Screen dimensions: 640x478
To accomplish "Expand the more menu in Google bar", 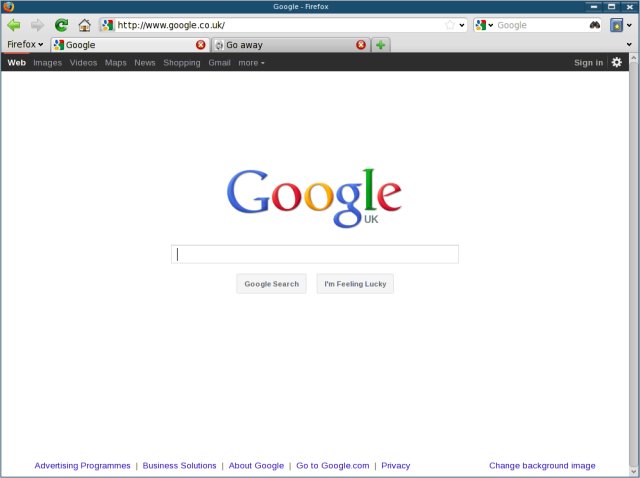I will [x=251, y=62].
